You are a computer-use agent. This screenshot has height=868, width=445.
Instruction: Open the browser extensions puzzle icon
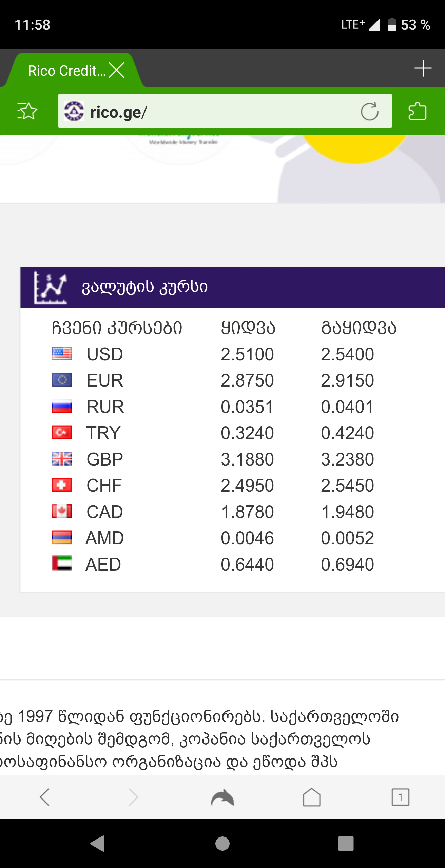click(x=417, y=111)
